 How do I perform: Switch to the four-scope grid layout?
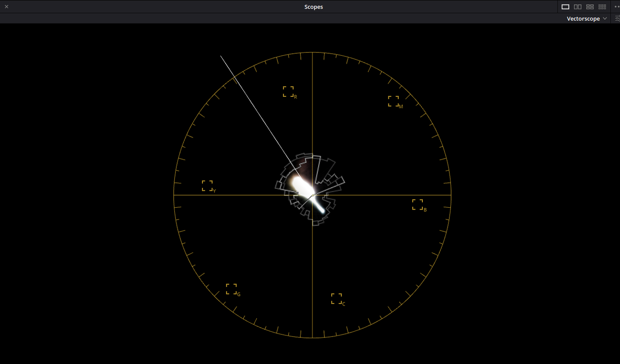tap(590, 7)
